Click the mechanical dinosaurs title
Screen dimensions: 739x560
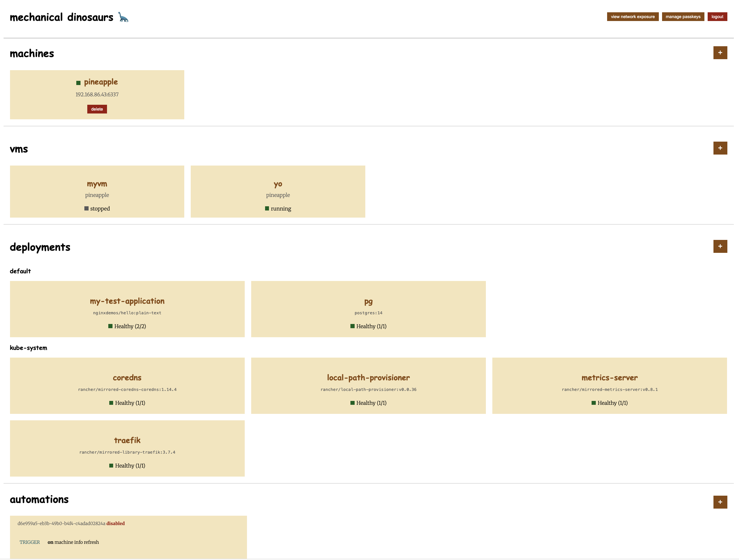tap(61, 17)
